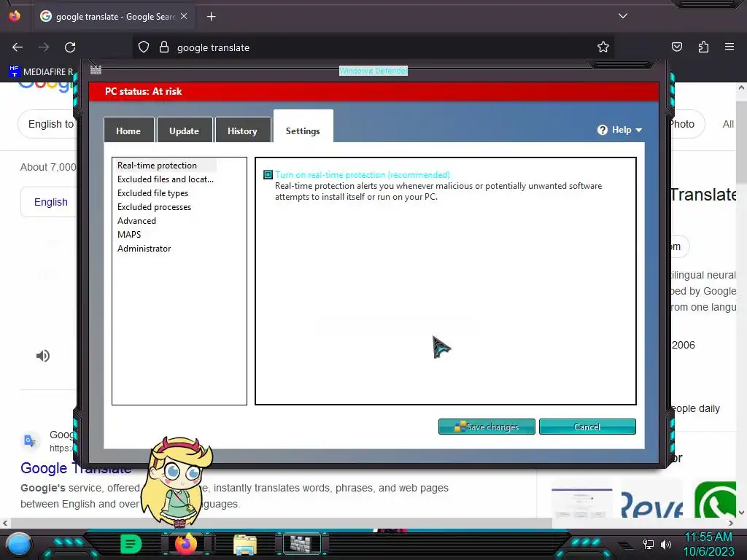The width and height of the screenshot is (747, 560).
Task: Open the Pocket save icon in Firefox
Action: tap(676, 47)
